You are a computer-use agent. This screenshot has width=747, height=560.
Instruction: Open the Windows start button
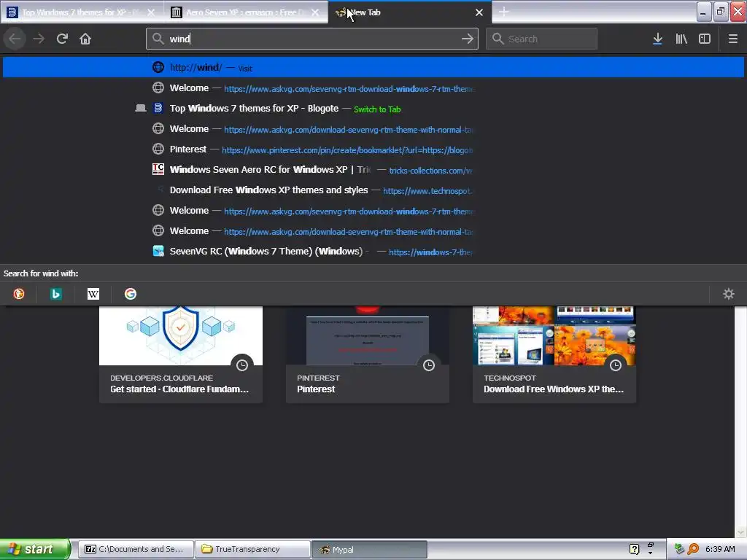point(35,549)
